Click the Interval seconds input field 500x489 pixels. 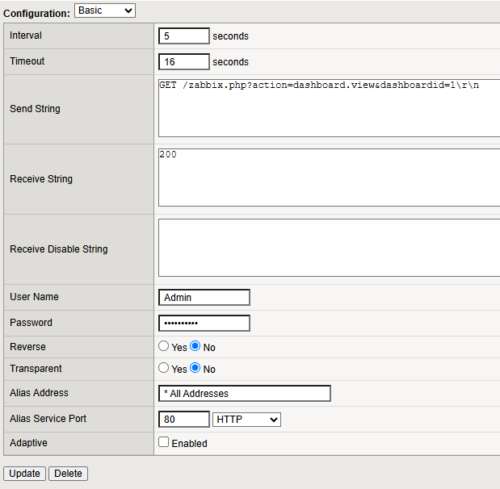click(184, 36)
